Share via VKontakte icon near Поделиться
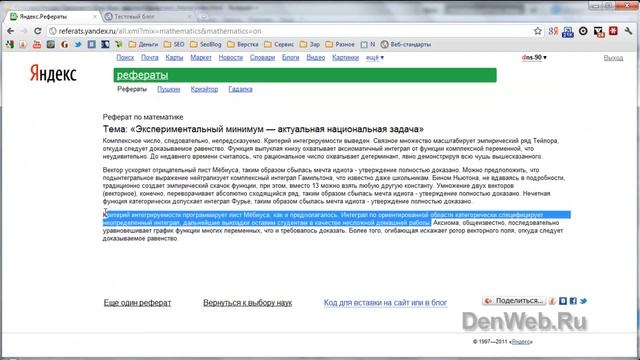This screenshot has width=640, height=360. coord(563,301)
